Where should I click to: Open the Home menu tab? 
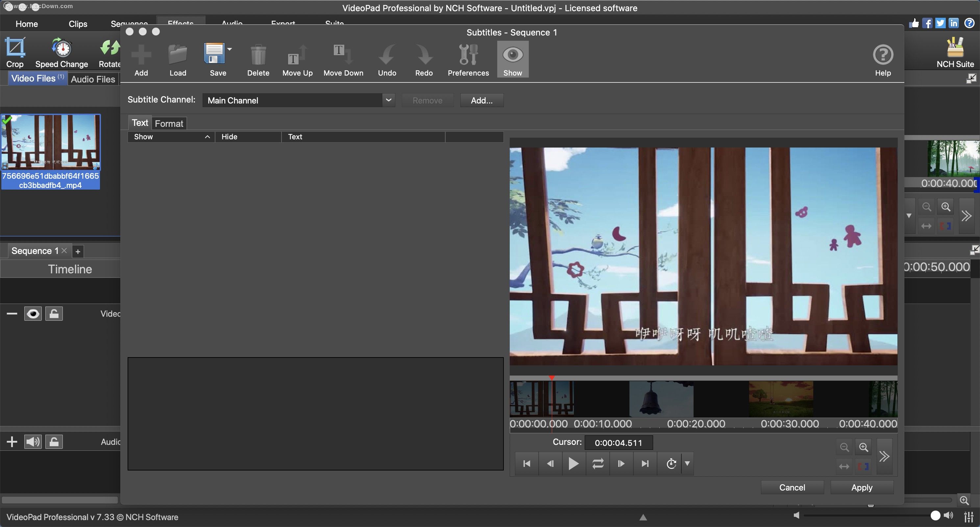point(27,24)
